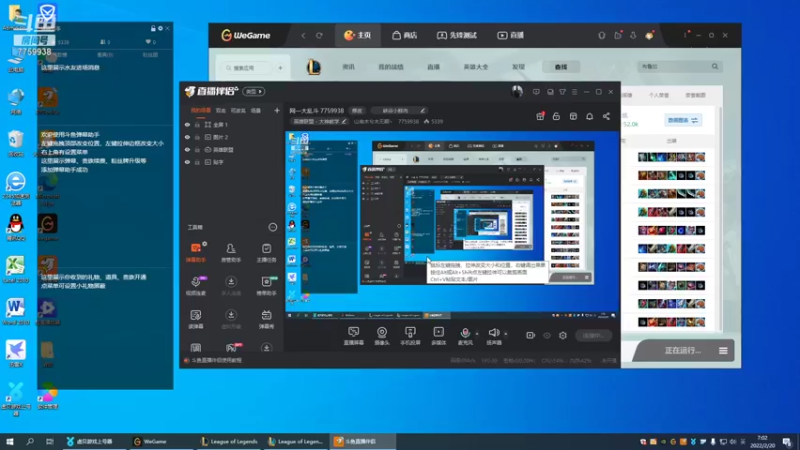
Task: Open the running game menu lines icon
Action: pyautogui.click(x=723, y=351)
